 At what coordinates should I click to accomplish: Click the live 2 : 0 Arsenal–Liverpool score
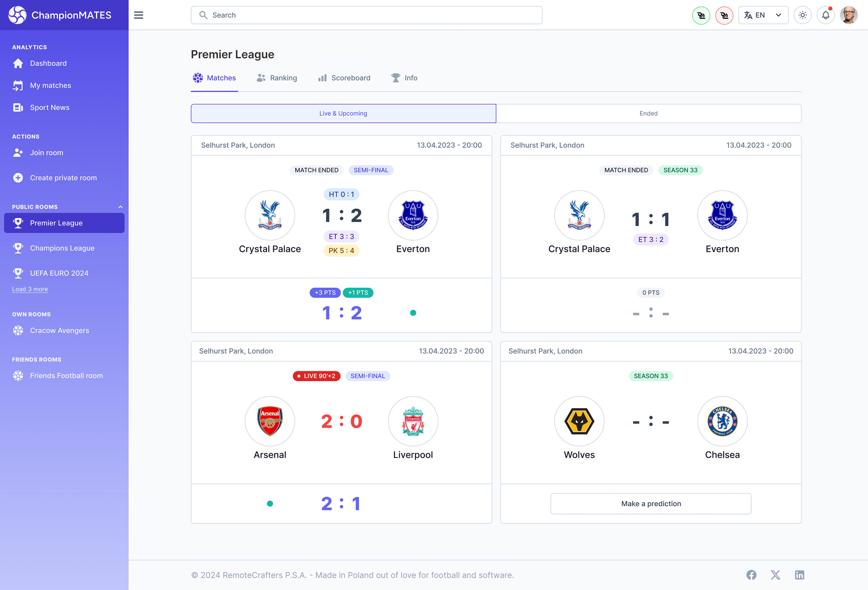pyautogui.click(x=341, y=422)
